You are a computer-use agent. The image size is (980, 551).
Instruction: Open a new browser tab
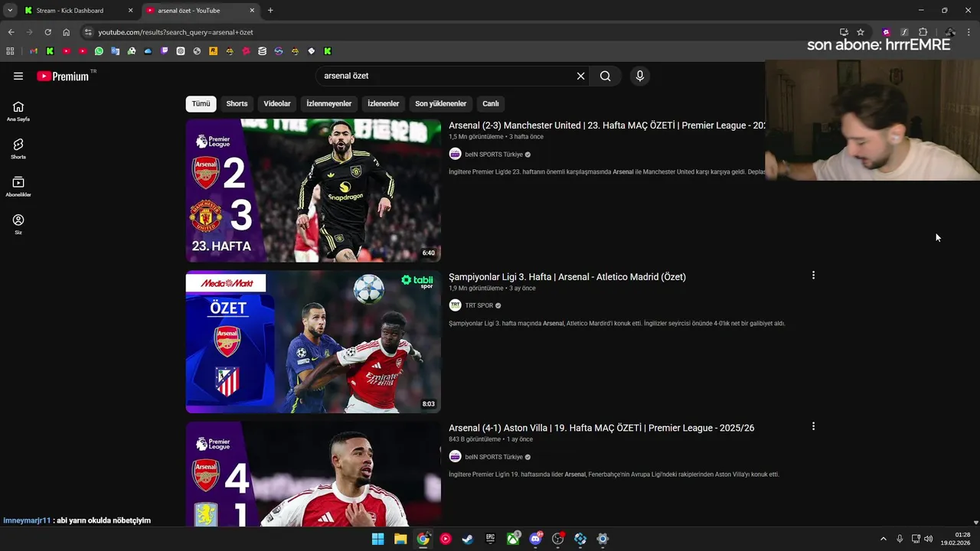(270, 11)
